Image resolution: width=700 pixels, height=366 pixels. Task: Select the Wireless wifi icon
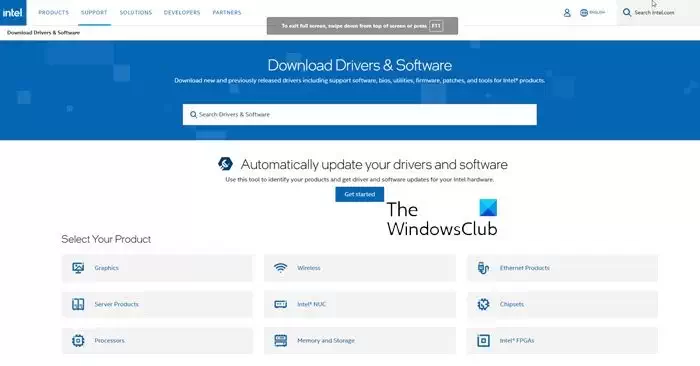coord(280,268)
